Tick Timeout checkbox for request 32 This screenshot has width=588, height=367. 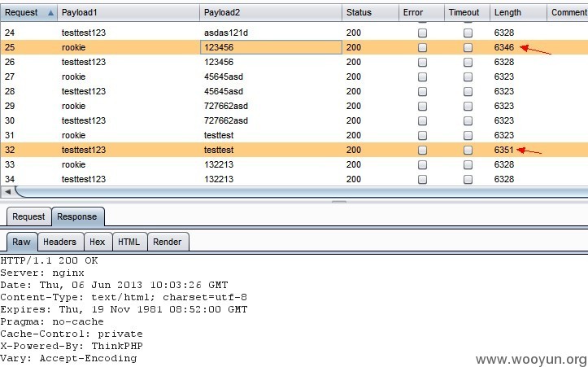coord(468,150)
